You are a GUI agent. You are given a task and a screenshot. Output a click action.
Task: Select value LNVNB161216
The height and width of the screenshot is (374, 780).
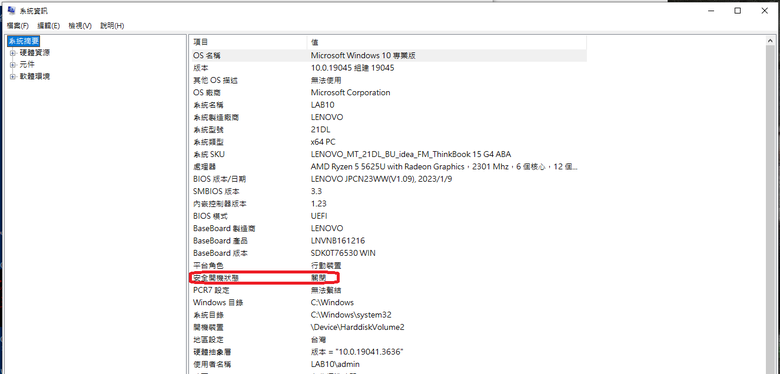338,241
